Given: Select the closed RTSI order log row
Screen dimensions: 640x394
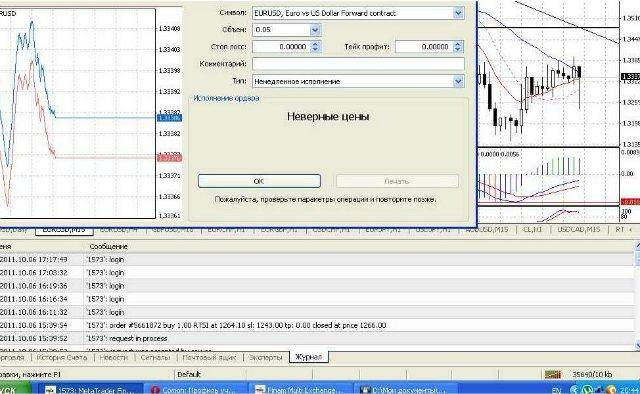Looking at the screenshot, I should click(317, 325).
